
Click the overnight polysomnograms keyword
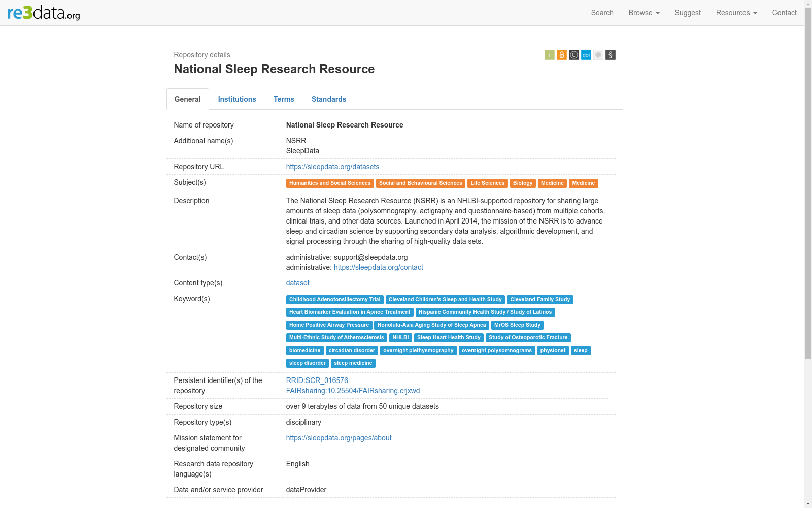(497, 351)
